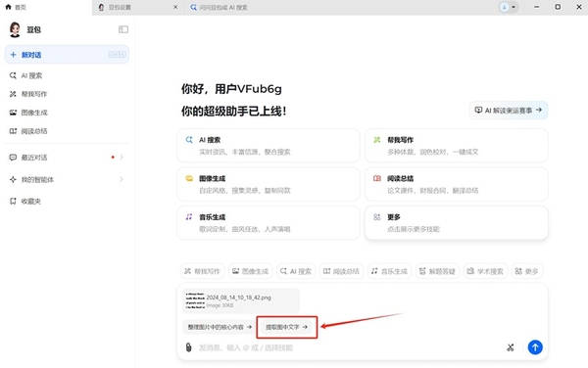This screenshot has width=588, height=368.
Task: Click the 最近对话 chat bubble icon
Action: coord(13,158)
